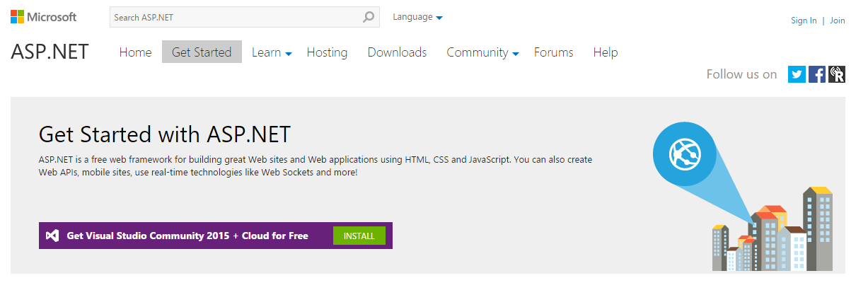Open the Help page
This screenshot has width=868, height=295.
click(x=605, y=52)
